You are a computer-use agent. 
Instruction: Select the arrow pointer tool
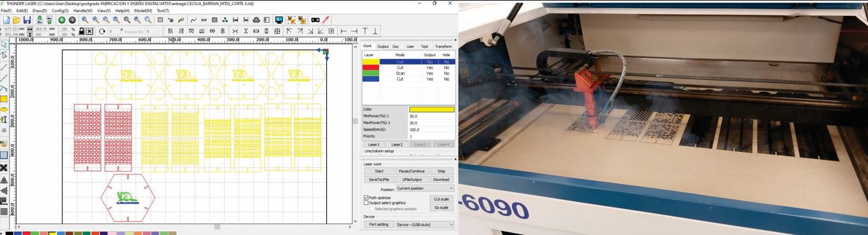(x=4, y=45)
